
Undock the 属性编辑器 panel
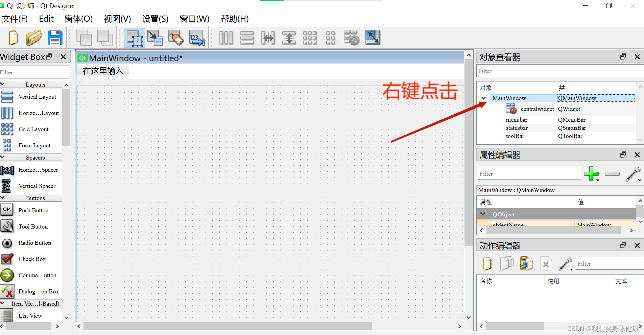click(622, 154)
